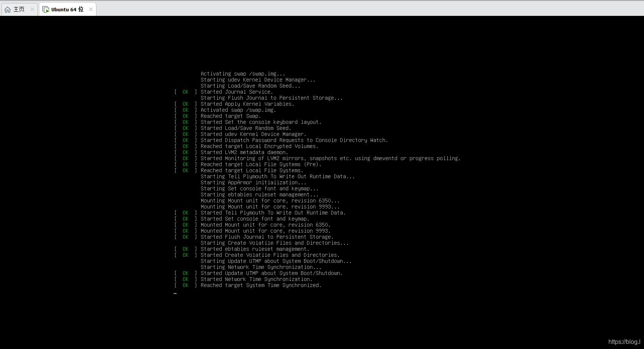Click 'Mounting Mount unit for core, revision 9993...'
Viewport: 644px width, 349px height.
270,207
